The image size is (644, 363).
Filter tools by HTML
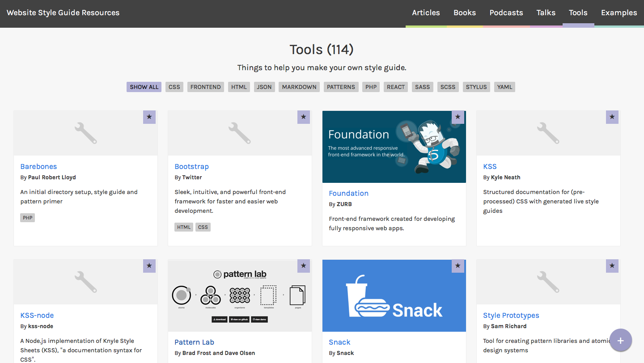(x=239, y=87)
